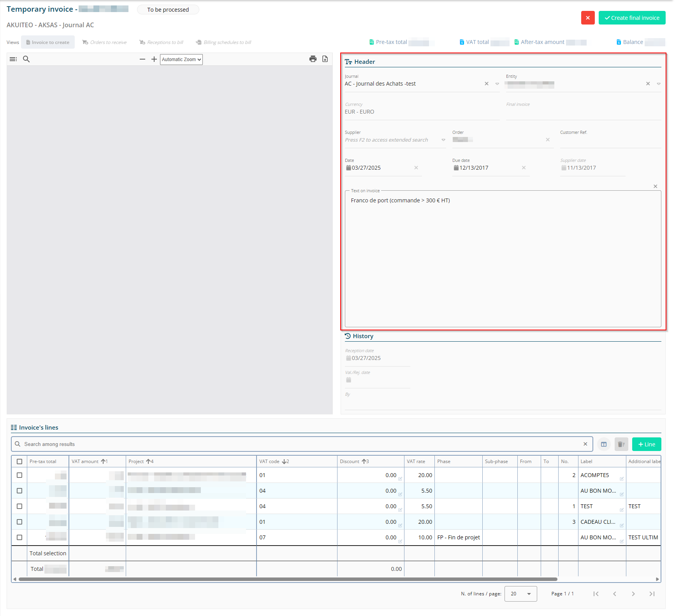The image size is (675, 616).
Task: Zoom out with the minus icon
Action: (142, 59)
